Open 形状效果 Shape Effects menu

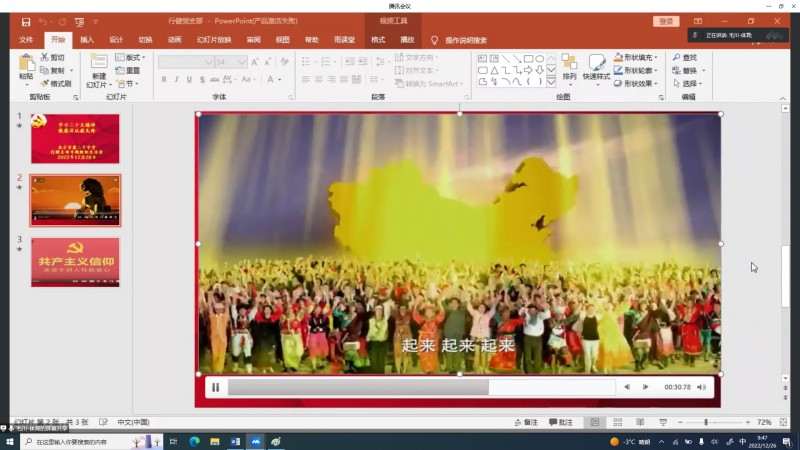636,83
